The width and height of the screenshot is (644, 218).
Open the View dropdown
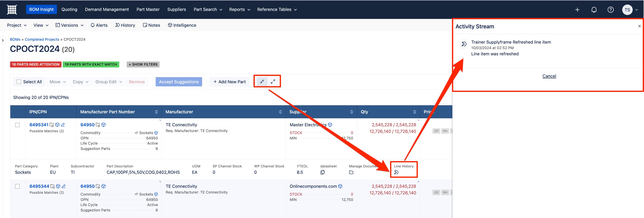[x=41, y=25]
